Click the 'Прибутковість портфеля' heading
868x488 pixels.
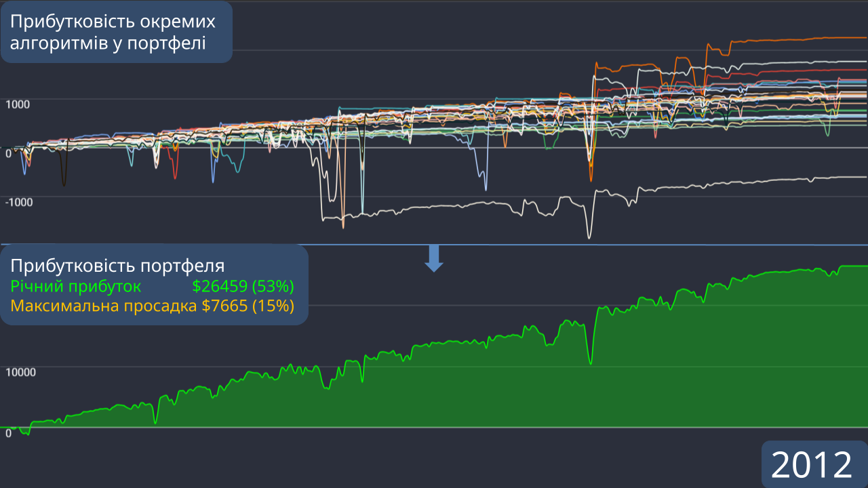pos(117,266)
